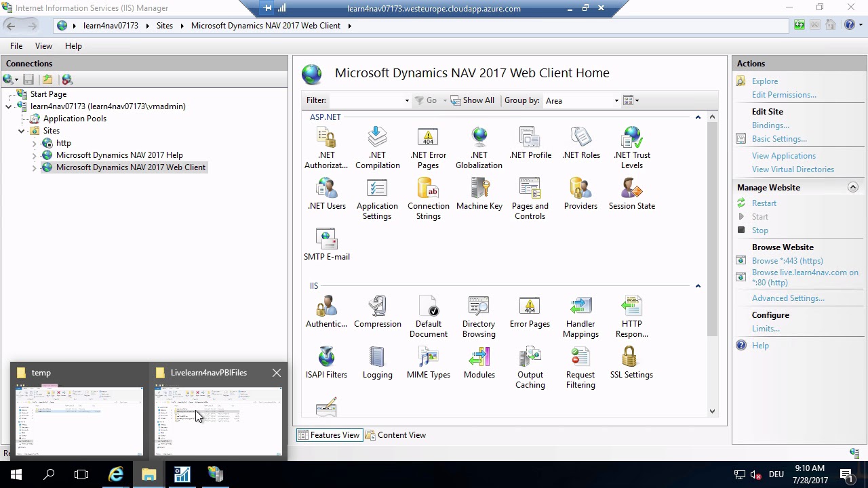The width and height of the screenshot is (868, 488).
Task: Open the .NET Users feature
Action: point(326,194)
